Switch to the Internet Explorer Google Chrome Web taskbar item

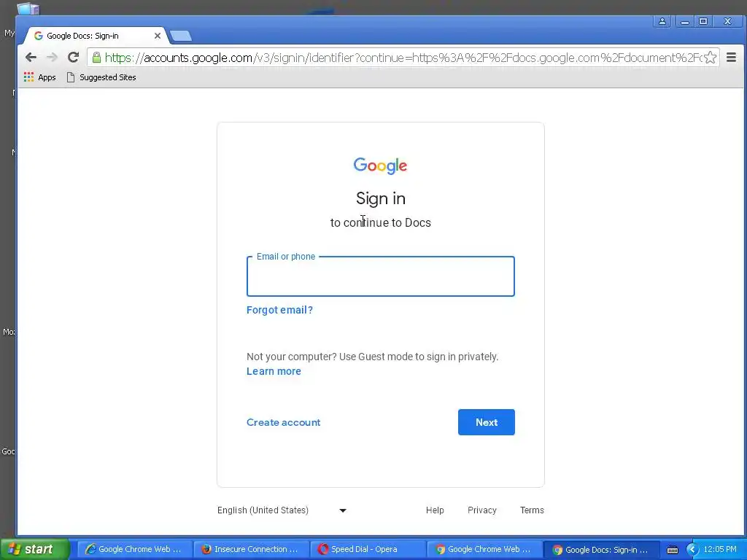134,550
